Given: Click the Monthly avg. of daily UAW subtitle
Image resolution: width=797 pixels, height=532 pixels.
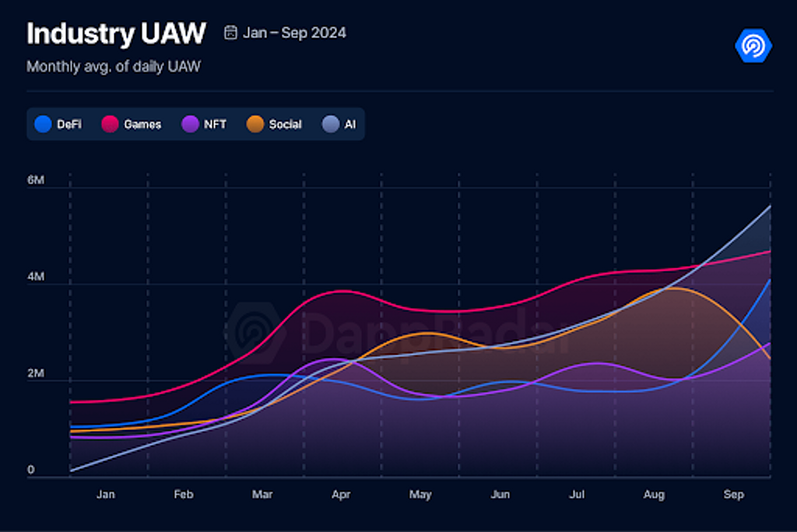Looking at the screenshot, I should click(114, 67).
